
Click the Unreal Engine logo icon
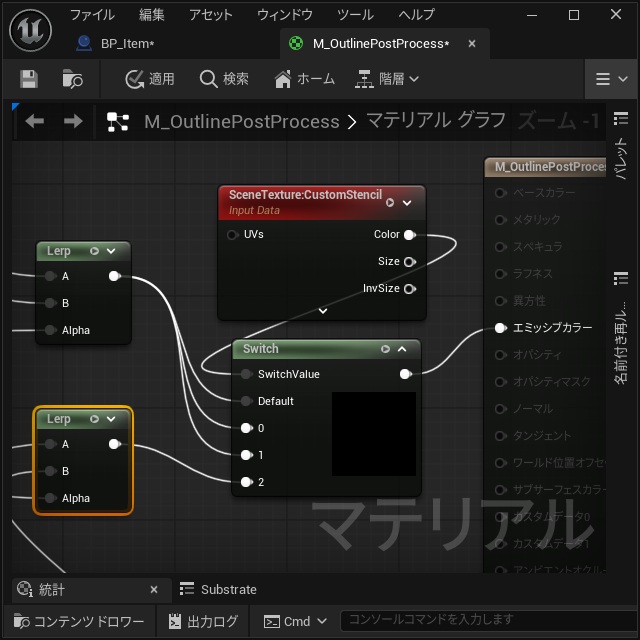tap(31, 30)
